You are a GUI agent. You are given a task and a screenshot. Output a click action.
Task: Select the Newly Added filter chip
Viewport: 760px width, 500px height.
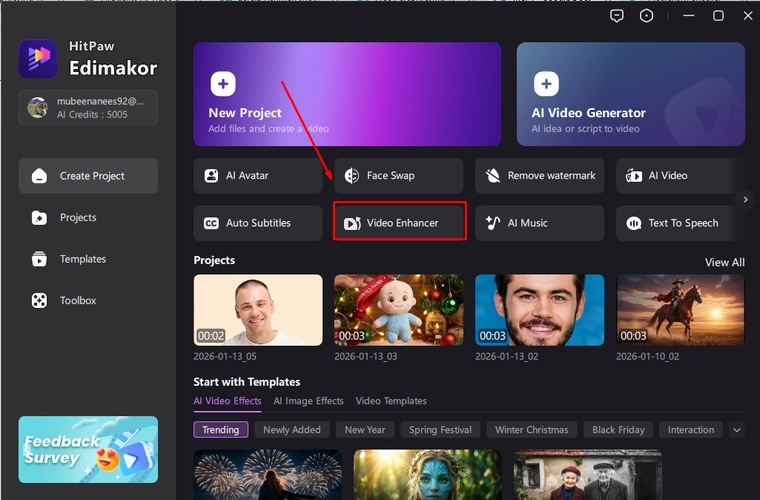click(292, 430)
